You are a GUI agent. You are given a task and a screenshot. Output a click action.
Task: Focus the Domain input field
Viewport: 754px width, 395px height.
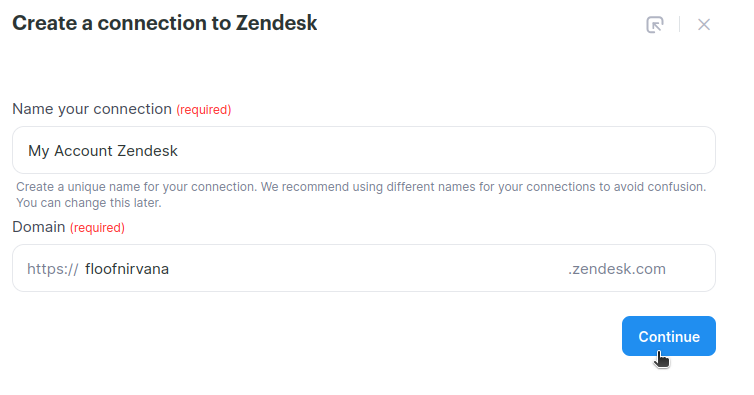pos(364,268)
